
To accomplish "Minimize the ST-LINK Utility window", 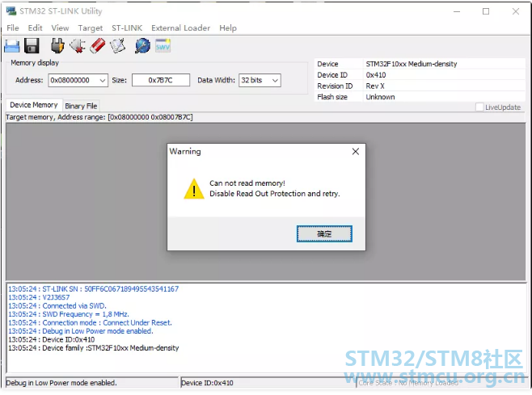I will 457,11.
